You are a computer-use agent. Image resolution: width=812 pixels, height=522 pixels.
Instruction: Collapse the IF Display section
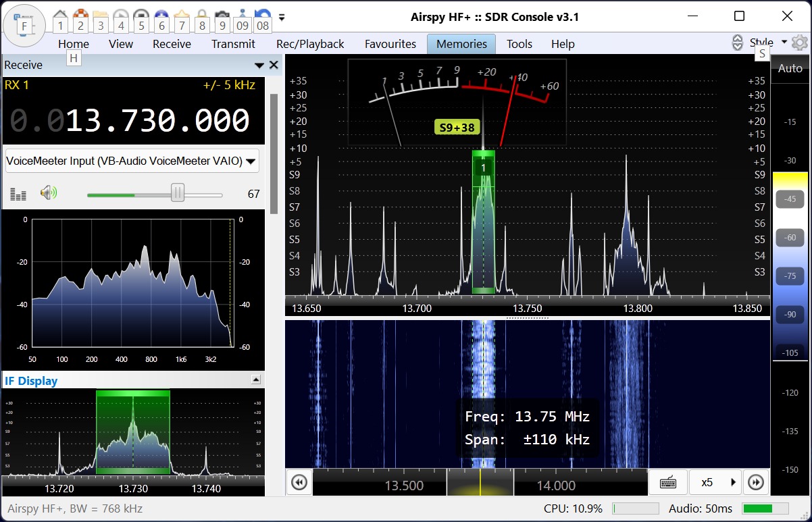[x=256, y=380]
